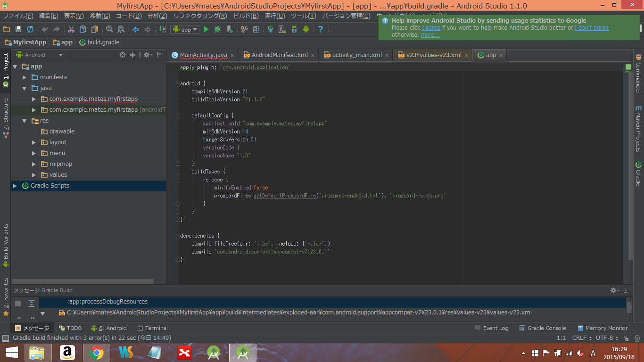The height and width of the screenshot is (362, 644).
Task: Open the ビルド(B) menu
Action: pyautogui.click(x=246, y=16)
